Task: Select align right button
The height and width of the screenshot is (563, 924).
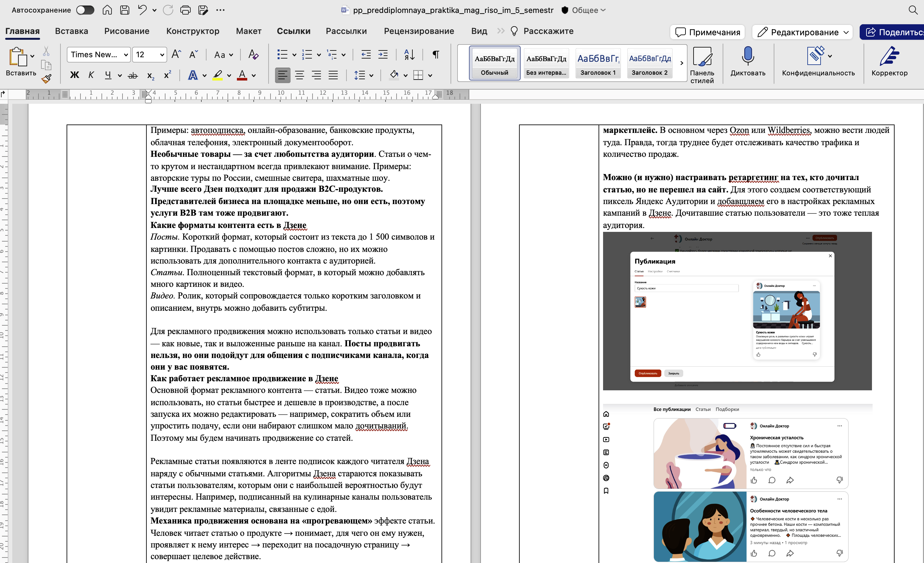Action: coord(316,75)
